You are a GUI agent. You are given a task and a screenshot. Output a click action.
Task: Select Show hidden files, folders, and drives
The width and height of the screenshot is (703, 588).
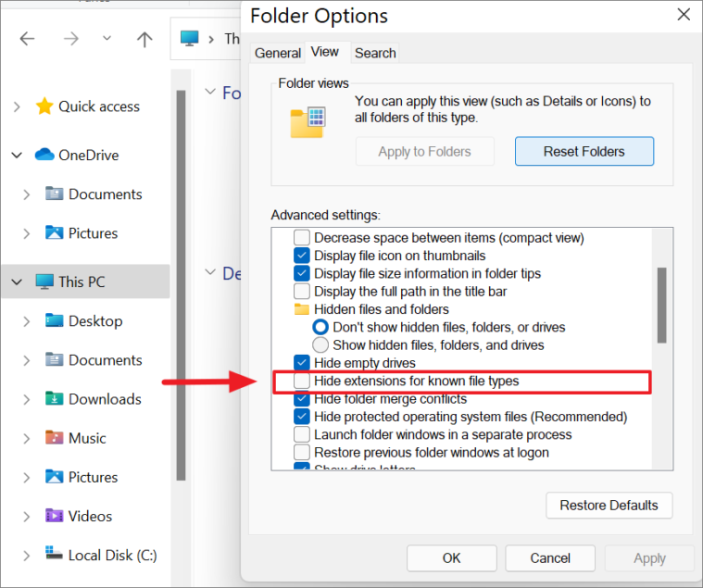click(x=320, y=345)
